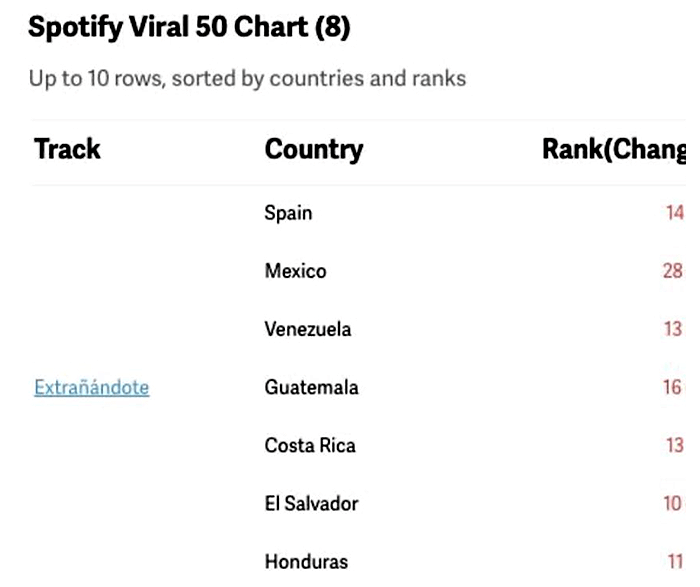The image size is (700, 587).
Task: Select the Spain country cell
Action: click(288, 213)
